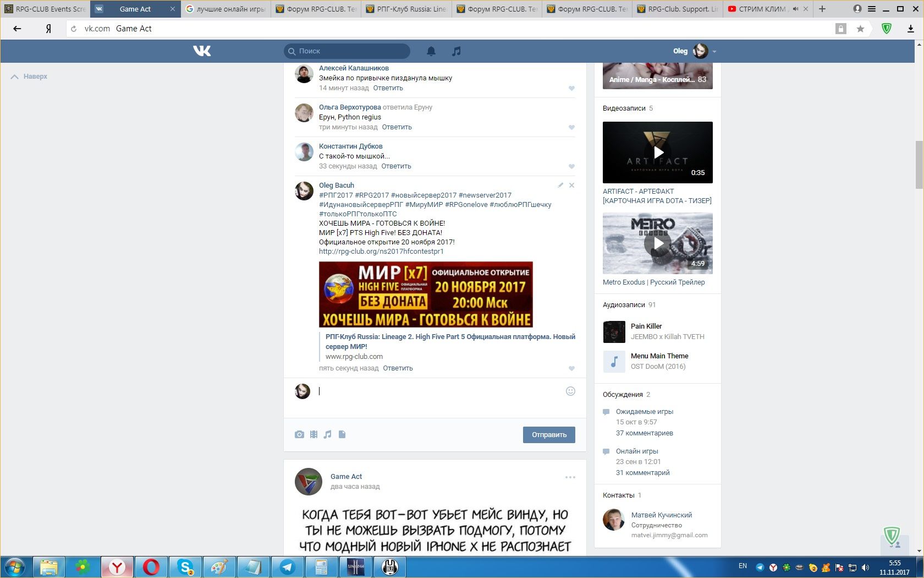924x578 pixels.
Task: Open browser downloads arrow icon
Action: coord(911,29)
